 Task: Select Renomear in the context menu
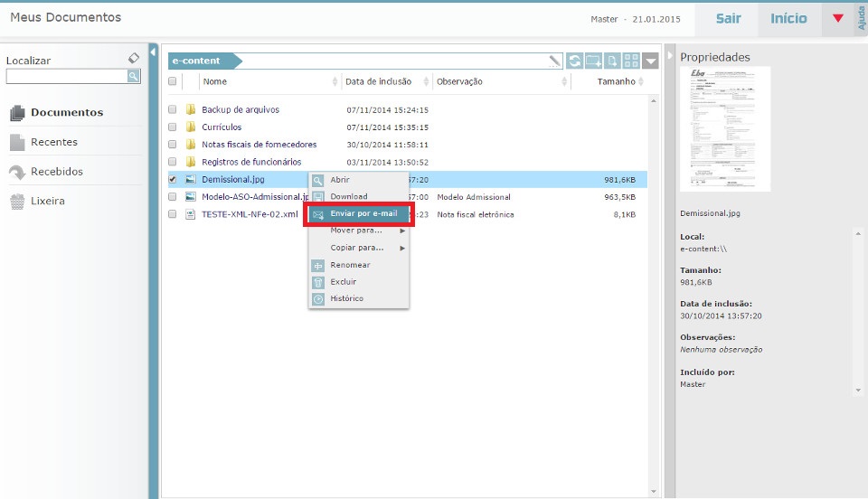point(350,265)
